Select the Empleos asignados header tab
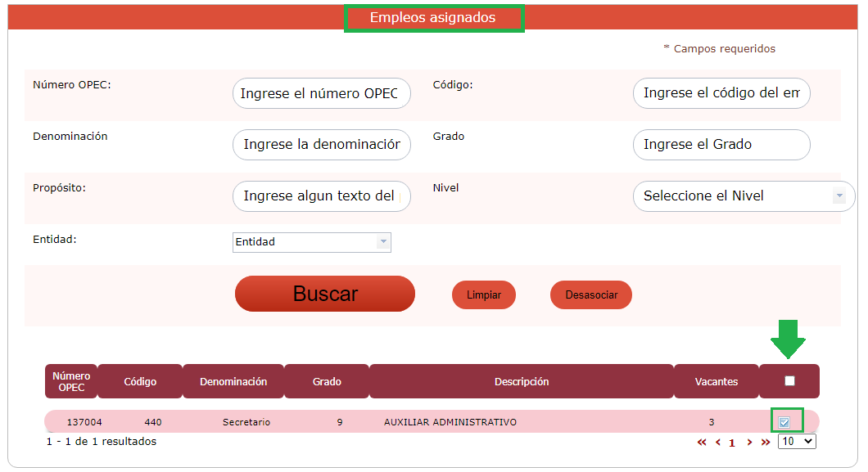868x472 pixels. (433, 18)
